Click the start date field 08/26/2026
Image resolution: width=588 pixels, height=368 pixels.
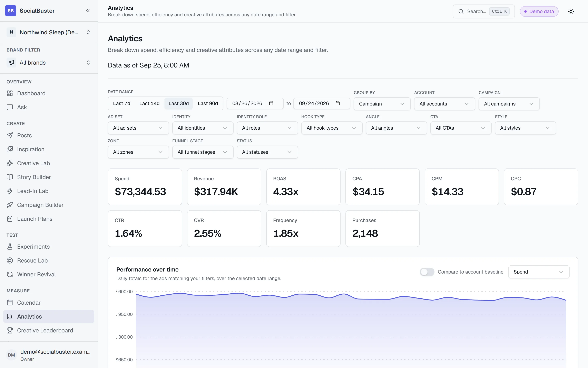pos(255,103)
